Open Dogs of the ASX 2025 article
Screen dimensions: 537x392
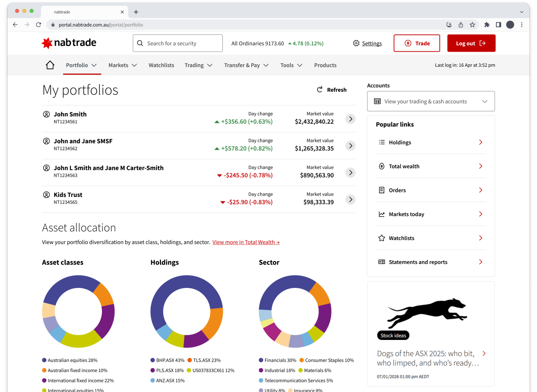click(x=428, y=358)
